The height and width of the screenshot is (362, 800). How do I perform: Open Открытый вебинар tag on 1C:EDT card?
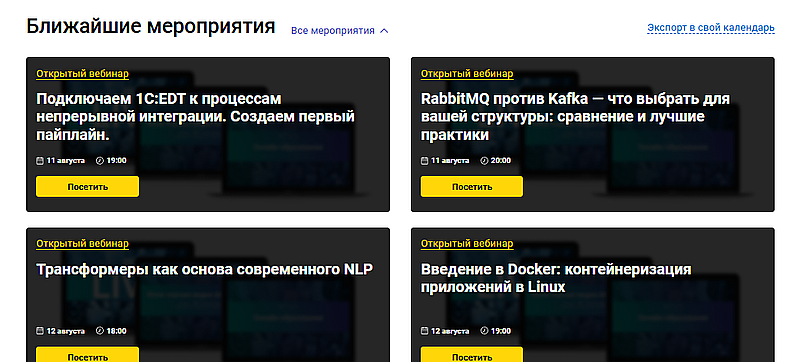(x=82, y=74)
